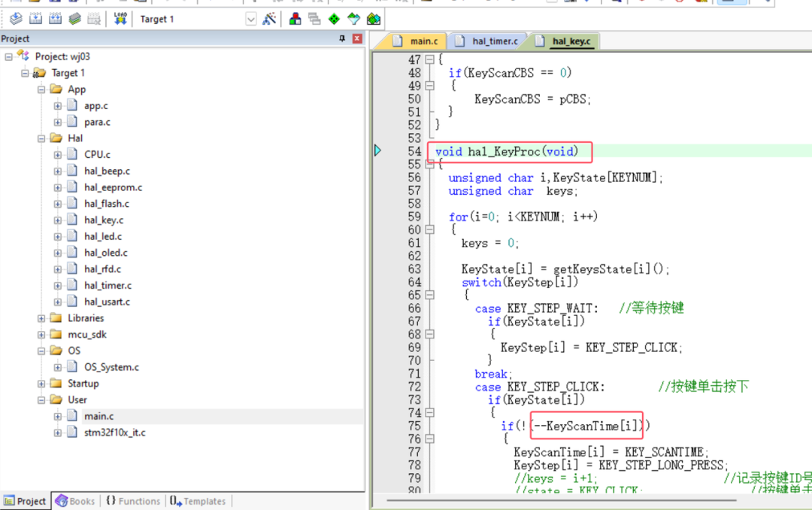Collapse the App folder group
This screenshot has height=510, width=812.
point(41,90)
